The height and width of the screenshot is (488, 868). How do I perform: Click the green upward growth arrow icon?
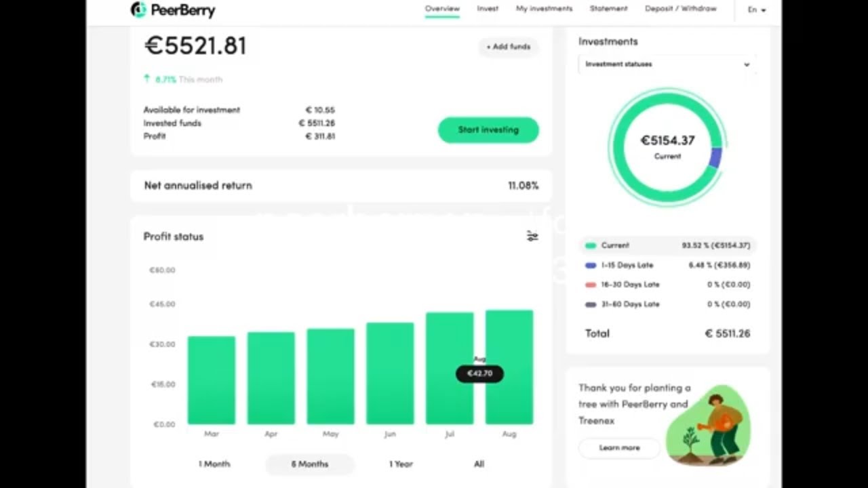click(146, 79)
